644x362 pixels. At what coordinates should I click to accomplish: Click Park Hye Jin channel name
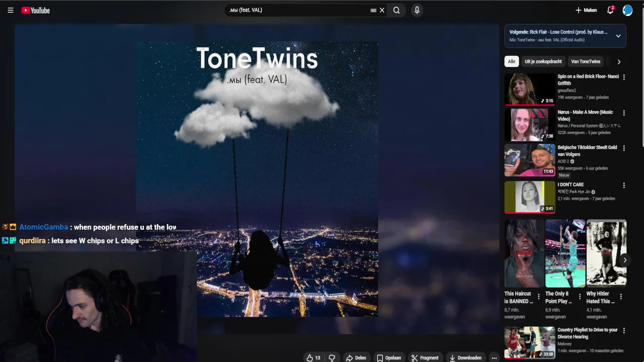coord(574,192)
